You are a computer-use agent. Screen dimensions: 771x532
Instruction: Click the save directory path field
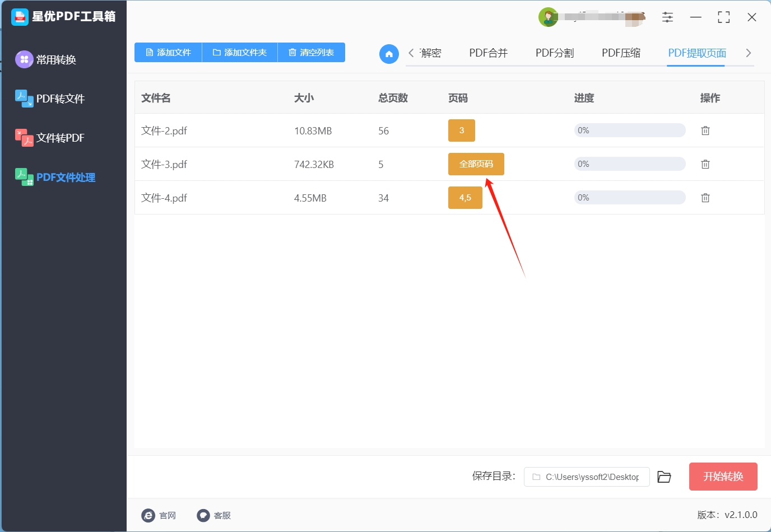pos(587,477)
